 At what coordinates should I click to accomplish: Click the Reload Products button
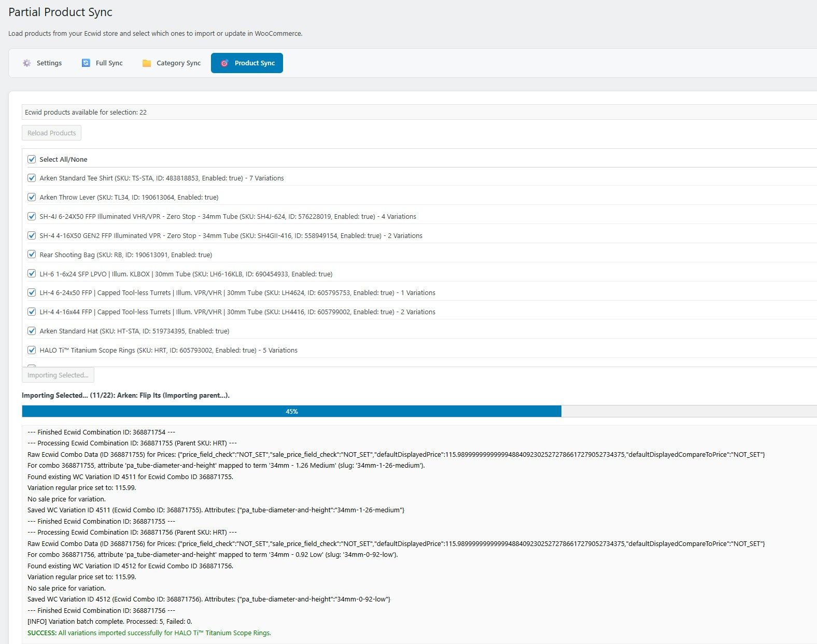click(x=51, y=133)
